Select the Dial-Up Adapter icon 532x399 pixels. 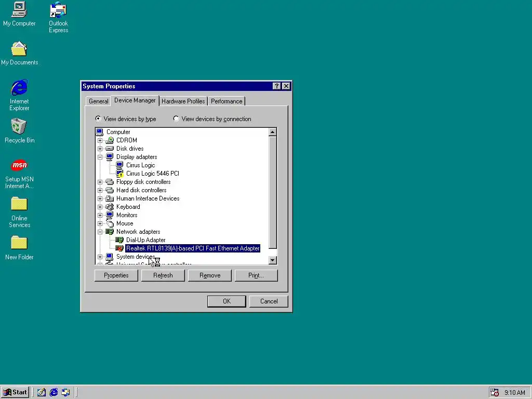tap(119, 240)
